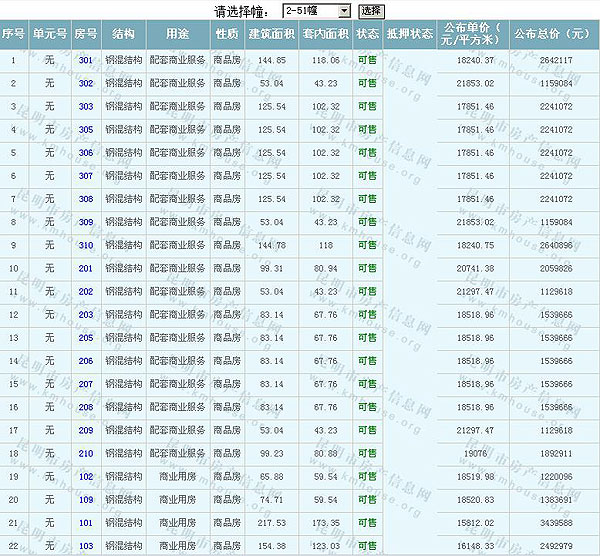Select room number 305
Screen dimensions: 600x556
86,130
